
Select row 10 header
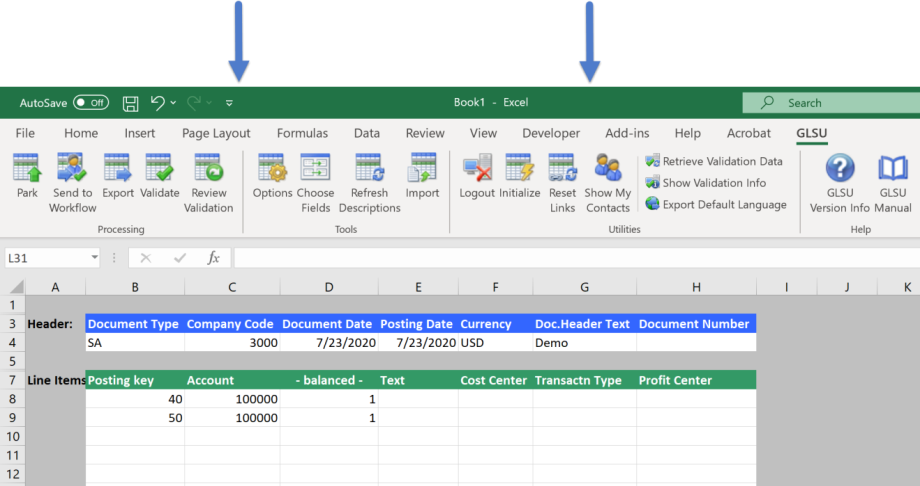point(12,437)
